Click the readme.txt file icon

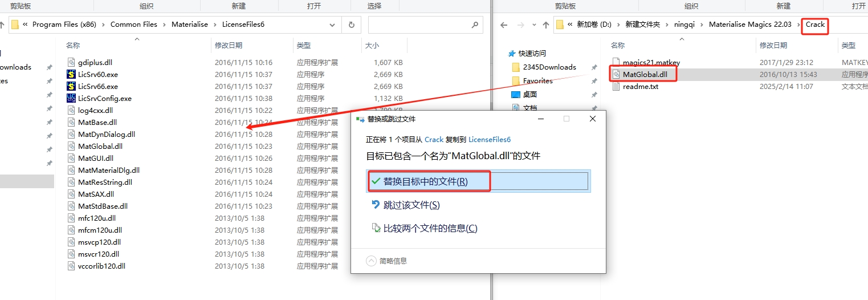[616, 86]
